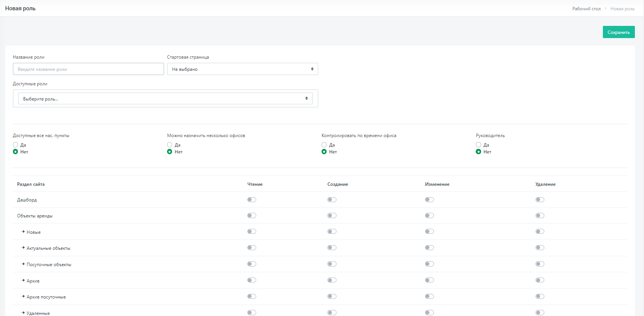Click the Дашборд row label

pos(27,200)
